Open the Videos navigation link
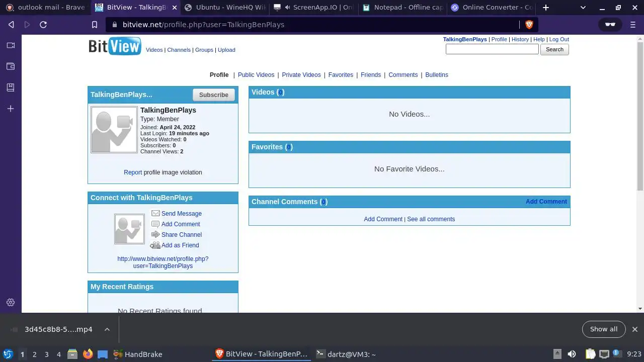Screen dimensions: 644x362 [x=154, y=50]
